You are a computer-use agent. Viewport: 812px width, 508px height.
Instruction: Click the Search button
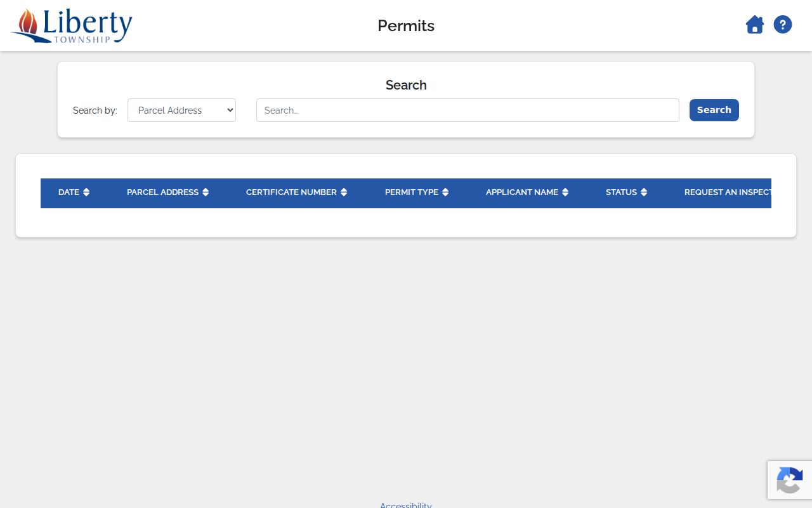[714, 110]
